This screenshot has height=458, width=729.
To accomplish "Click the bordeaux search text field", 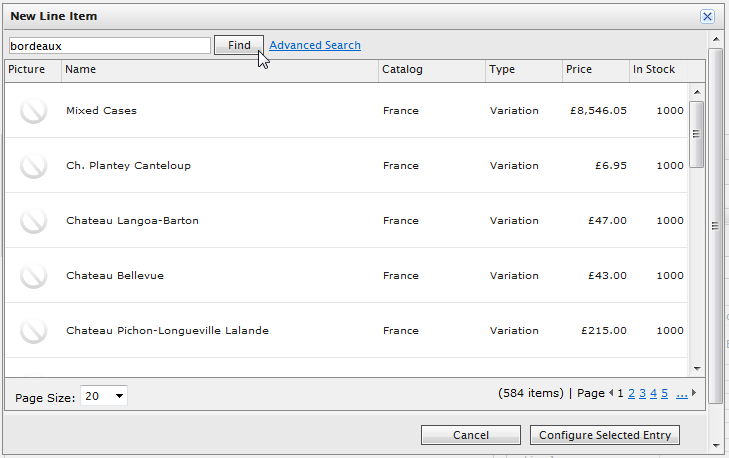I will (110, 46).
